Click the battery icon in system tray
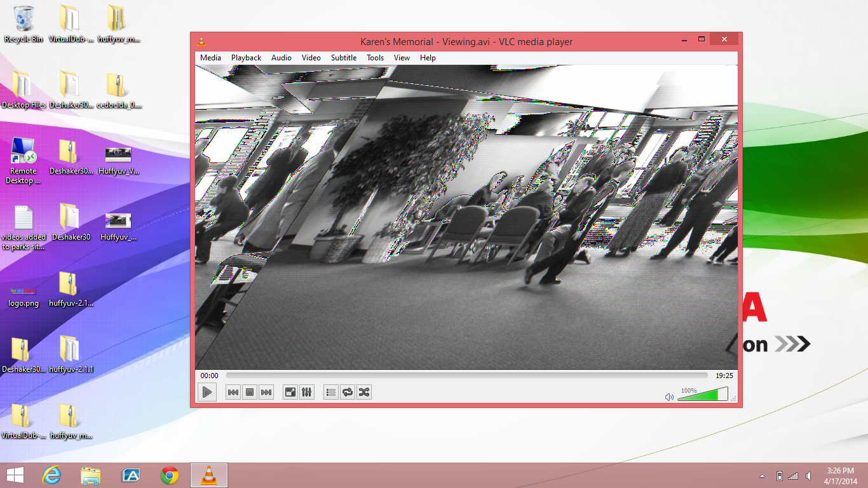Image resolution: width=868 pixels, height=488 pixels. [780, 476]
